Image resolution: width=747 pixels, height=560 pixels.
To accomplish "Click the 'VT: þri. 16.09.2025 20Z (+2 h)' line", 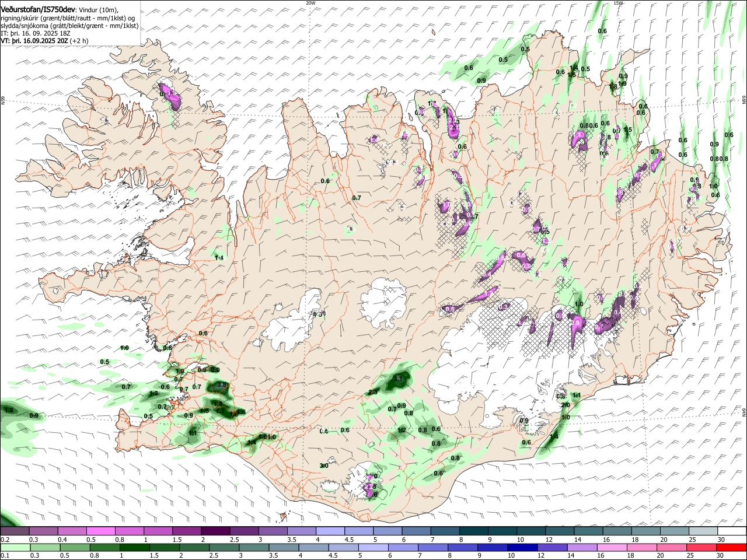I will tap(44, 41).
